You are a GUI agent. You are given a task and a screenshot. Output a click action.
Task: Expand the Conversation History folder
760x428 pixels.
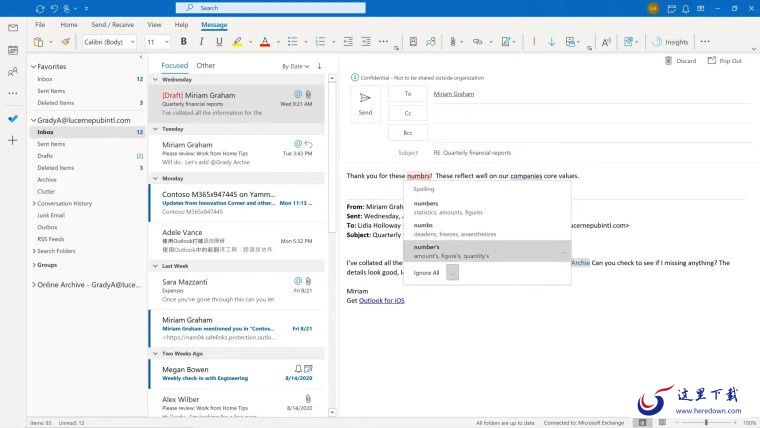[34, 204]
